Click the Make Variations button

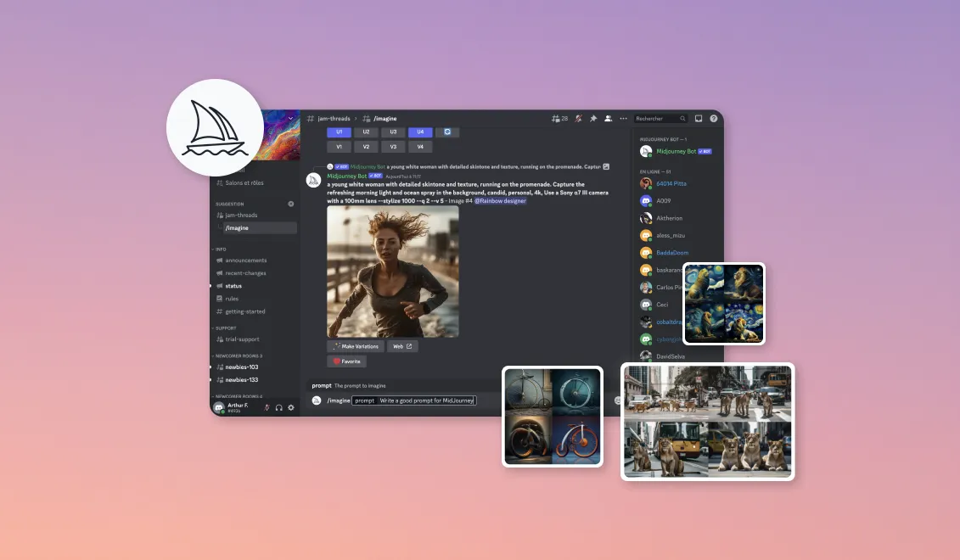point(356,346)
